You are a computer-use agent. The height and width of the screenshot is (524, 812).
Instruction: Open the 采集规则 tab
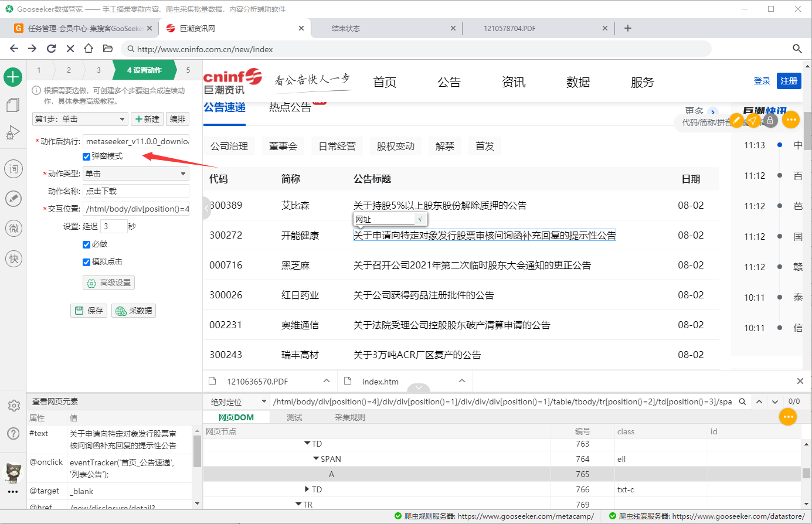(x=350, y=417)
